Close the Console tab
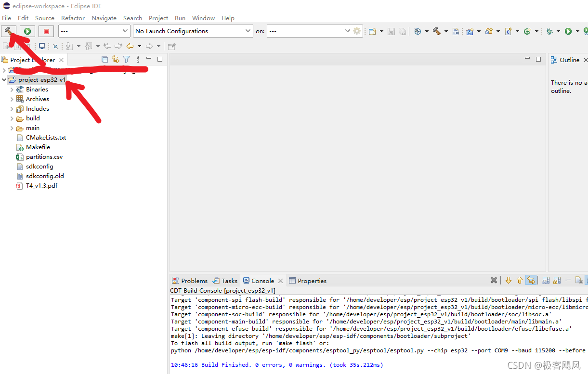The width and height of the screenshot is (588, 374). pos(280,281)
